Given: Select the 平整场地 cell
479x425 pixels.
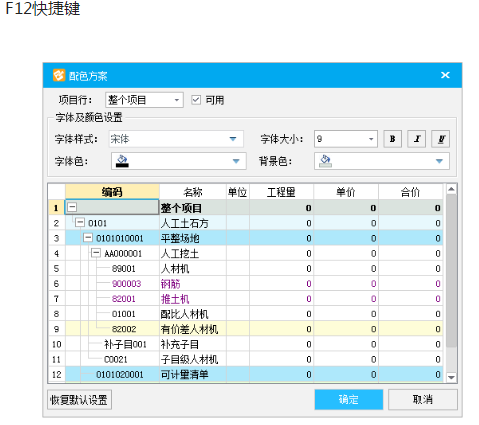Looking at the screenshot, I should 193,238.
